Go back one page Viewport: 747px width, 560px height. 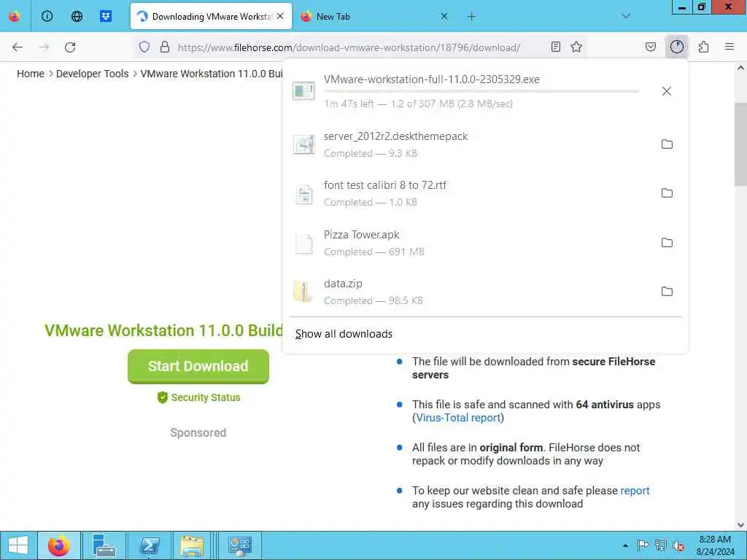(x=18, y=47)
